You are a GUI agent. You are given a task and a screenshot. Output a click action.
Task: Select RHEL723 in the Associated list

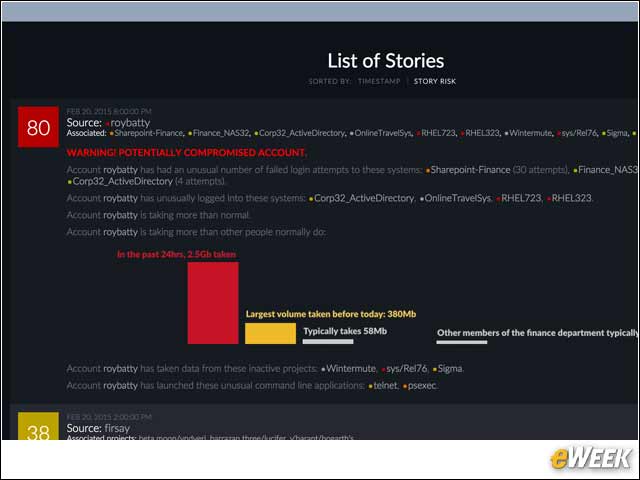[438, 133]
